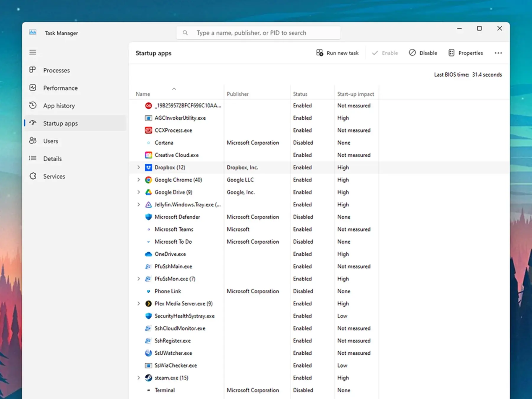Click the OneDrive cloud icon

pyautogui.click(x=148, y=254)
